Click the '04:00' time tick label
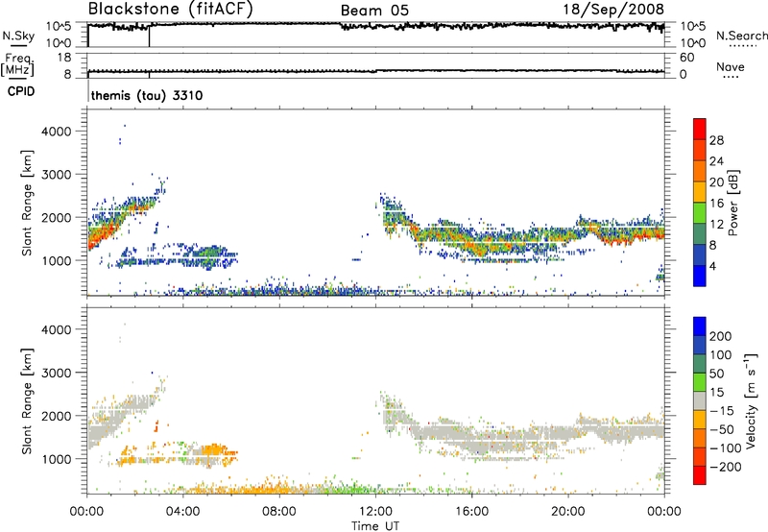768x532 pixels. pos(183,512)
